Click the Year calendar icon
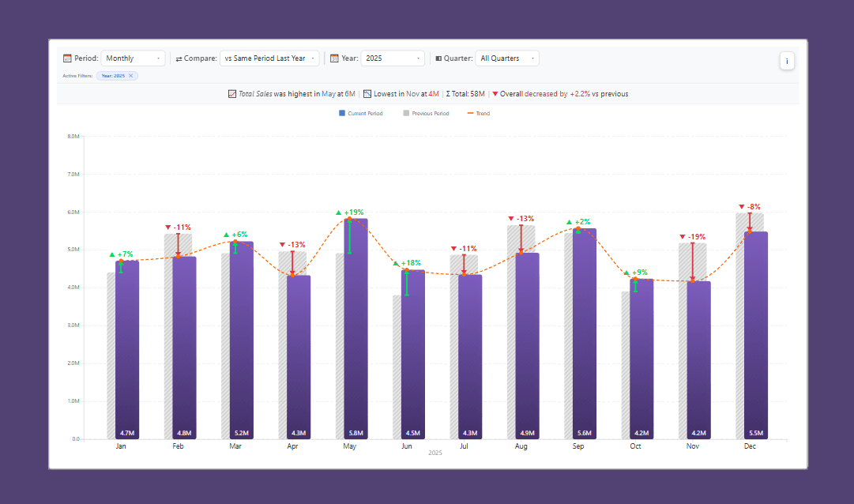Screen dimensions: 854x504 coord(334,58)
